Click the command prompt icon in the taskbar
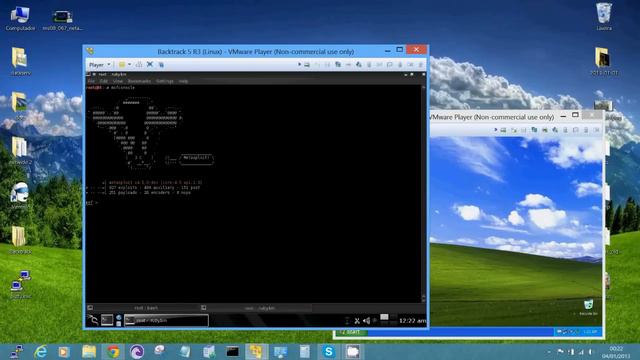This screenshot has height=360, width=640. click(x=232, y=351)
